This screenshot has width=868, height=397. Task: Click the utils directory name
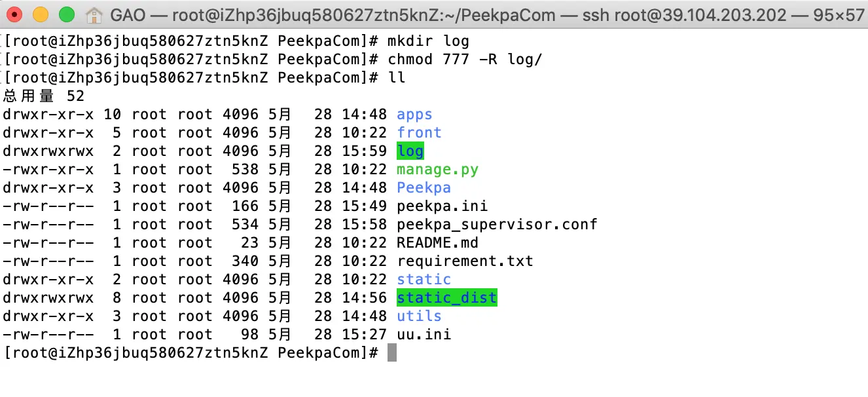(x=419, y=316)
